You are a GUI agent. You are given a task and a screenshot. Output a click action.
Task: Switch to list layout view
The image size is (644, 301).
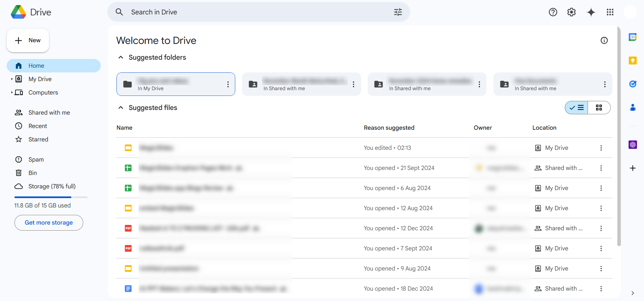tap(577, 108)
